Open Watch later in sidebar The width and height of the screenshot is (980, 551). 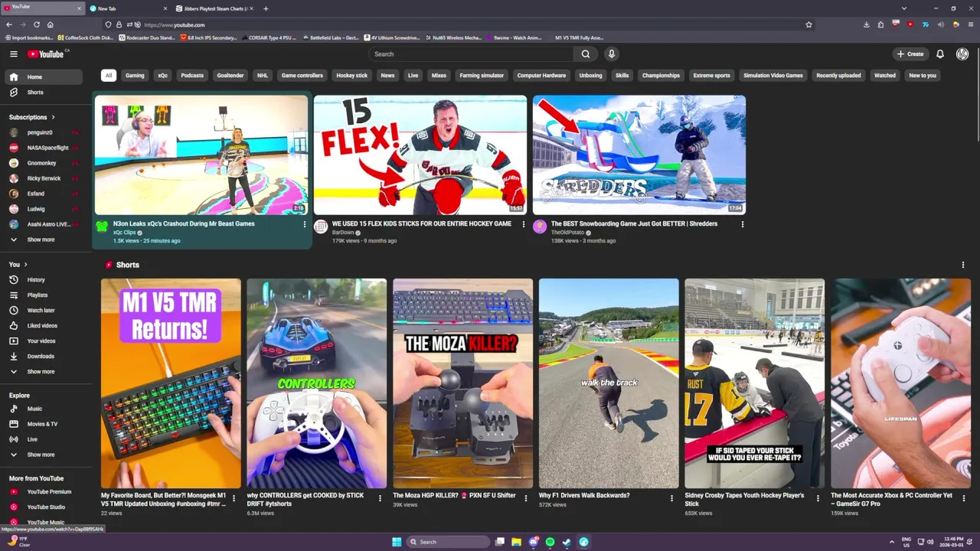pos(42,310)
